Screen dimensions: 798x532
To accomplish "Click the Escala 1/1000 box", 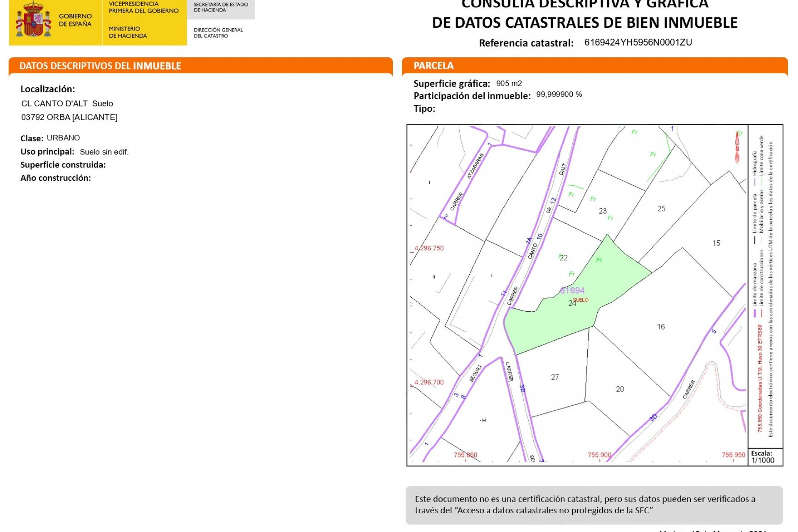I will point(765,457).
